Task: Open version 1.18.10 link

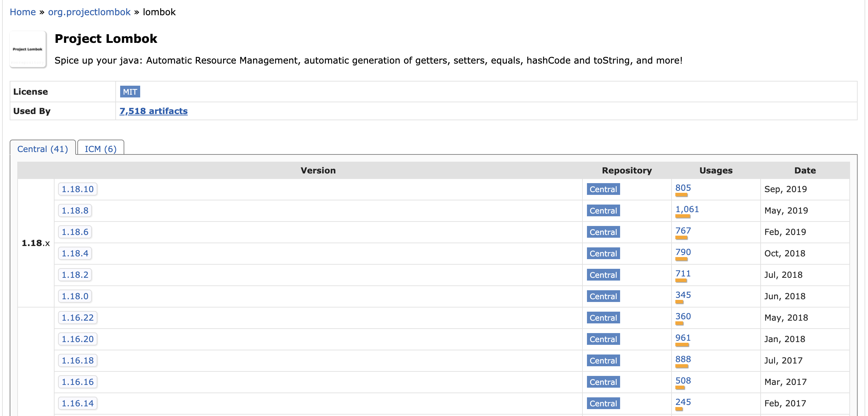Action: point(77,189)
